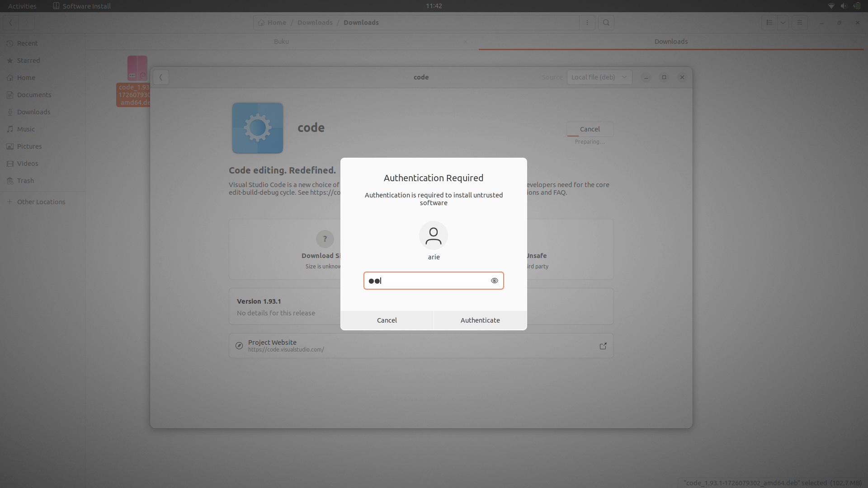
Task: Click the question mark Download Size icon
Action: pos(325,239)
